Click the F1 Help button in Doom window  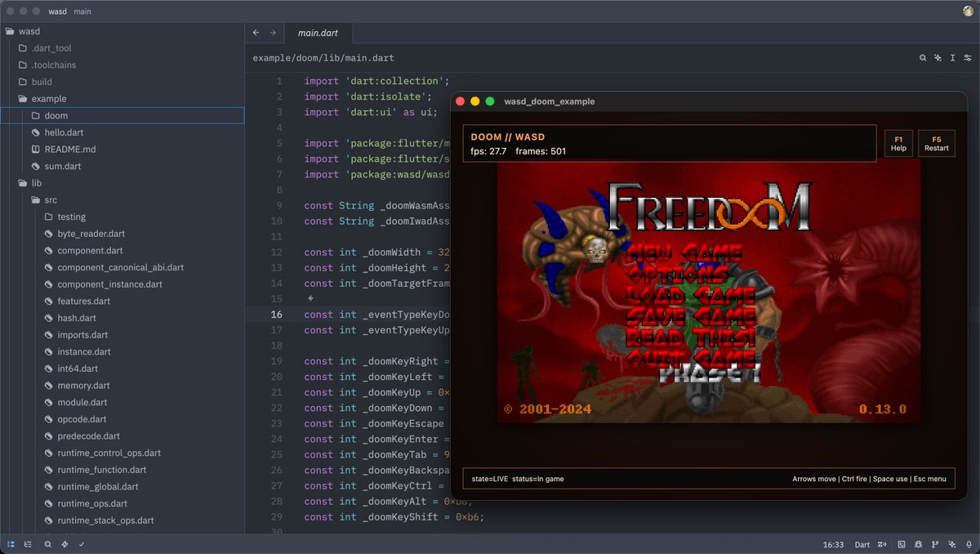(x=898, y=144)
